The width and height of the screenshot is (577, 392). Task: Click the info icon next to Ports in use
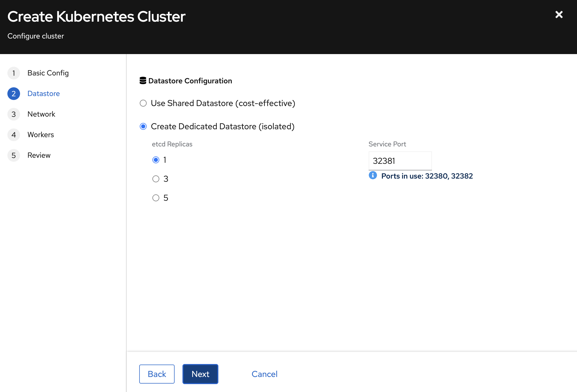pos(373,175)
